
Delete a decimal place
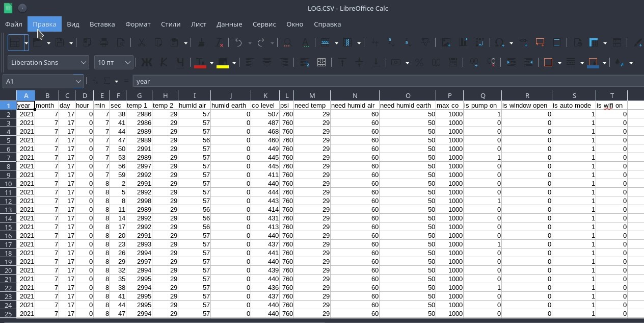491,62
